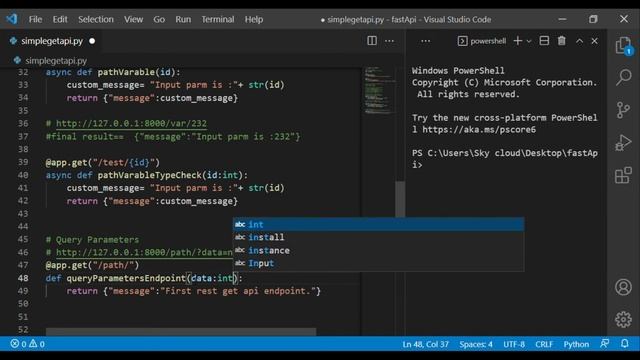Screen dimensions: 640x360
Task: Open notifications bell icon
Action: (x=624, y=344)
